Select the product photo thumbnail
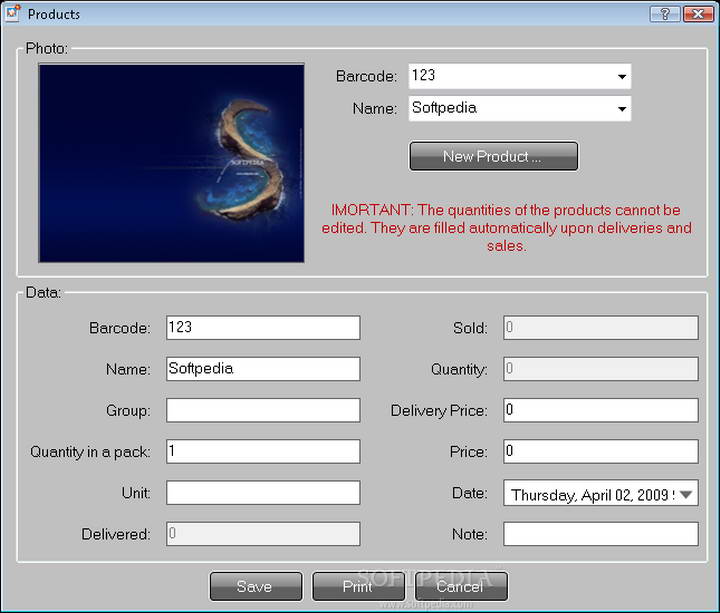This screenshot has height=613, width=720. point(172,163)
